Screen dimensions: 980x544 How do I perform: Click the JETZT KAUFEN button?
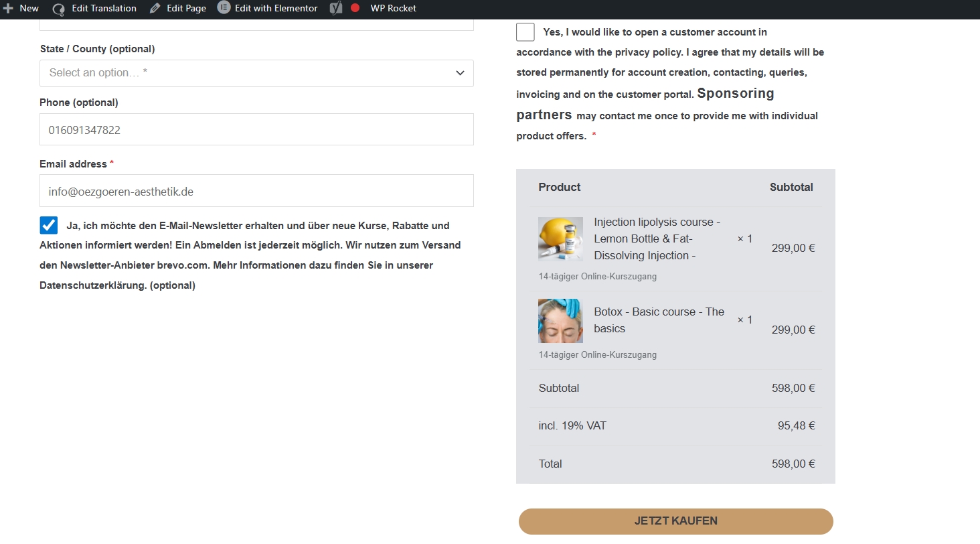[676, 521]
